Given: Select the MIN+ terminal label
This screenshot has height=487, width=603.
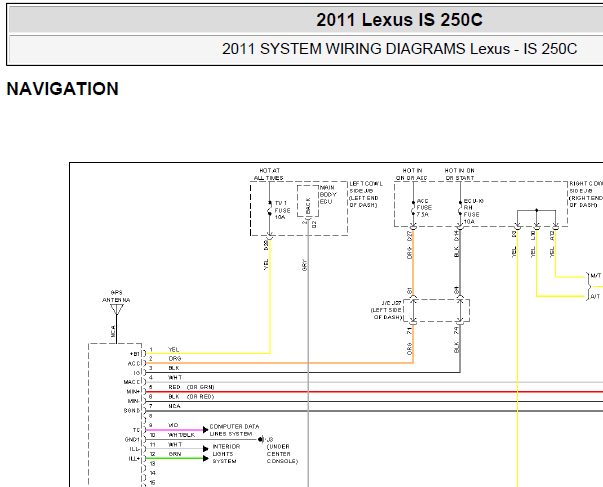Looking at the screenshot, I should [x=133, y=392].
